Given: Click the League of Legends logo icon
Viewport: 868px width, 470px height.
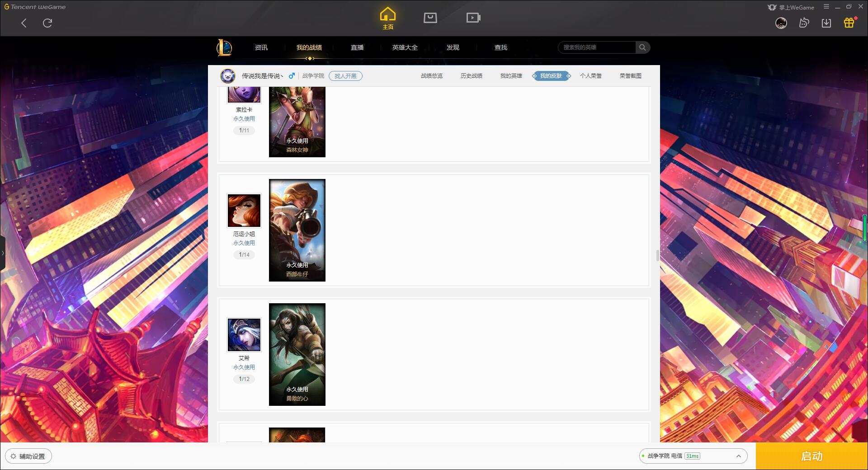Looking at the screenshot, I should tap(224, 47).
